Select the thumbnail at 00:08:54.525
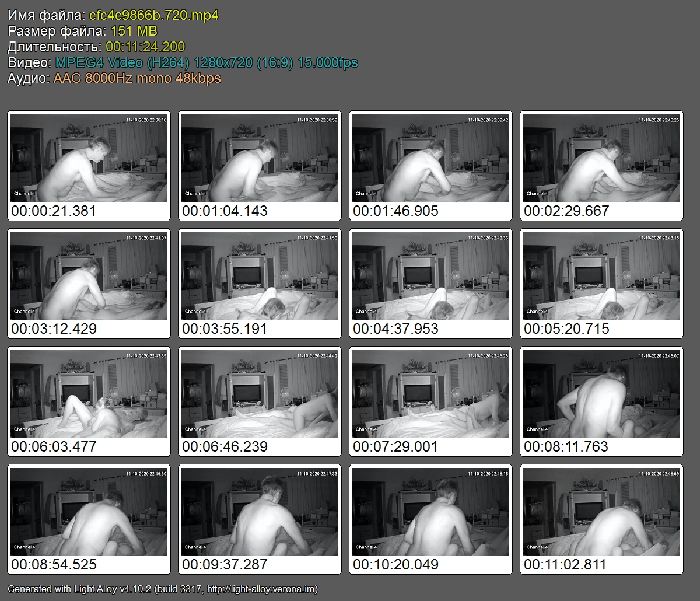Viewport: 700px width, 601px height. click(89, 512)
